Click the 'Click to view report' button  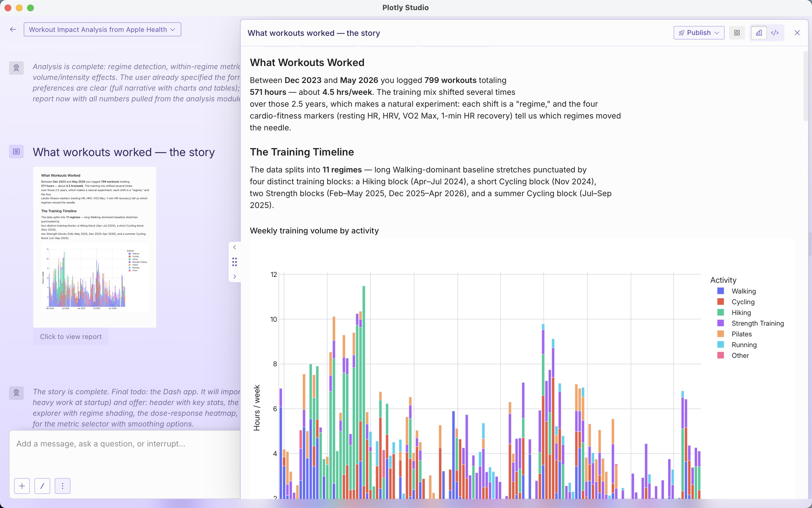tap(71, 337)
